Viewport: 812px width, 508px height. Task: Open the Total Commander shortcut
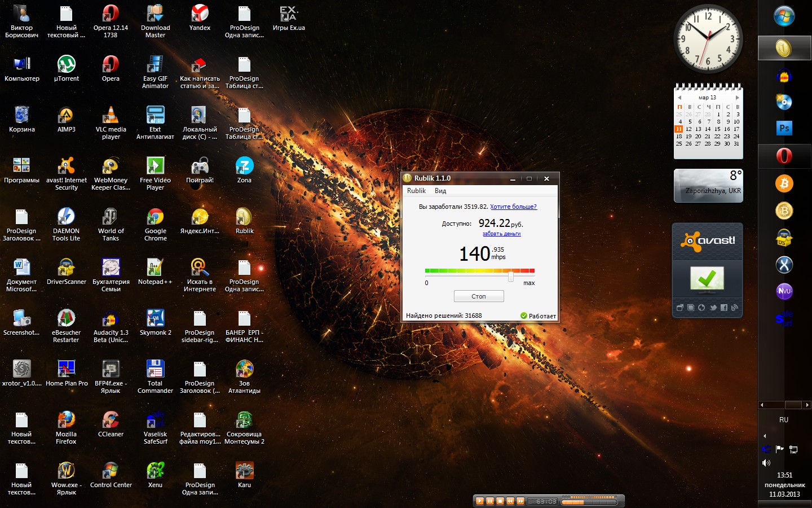(155, 370)
